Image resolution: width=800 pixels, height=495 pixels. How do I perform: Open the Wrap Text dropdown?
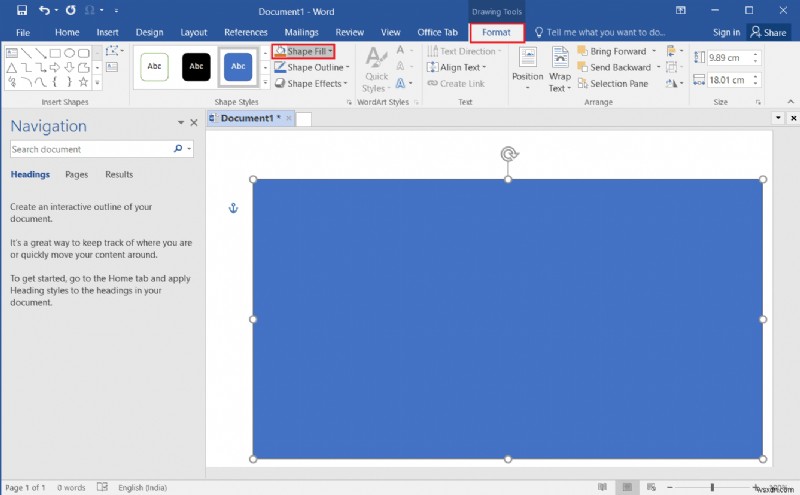[x=560, y=82]
